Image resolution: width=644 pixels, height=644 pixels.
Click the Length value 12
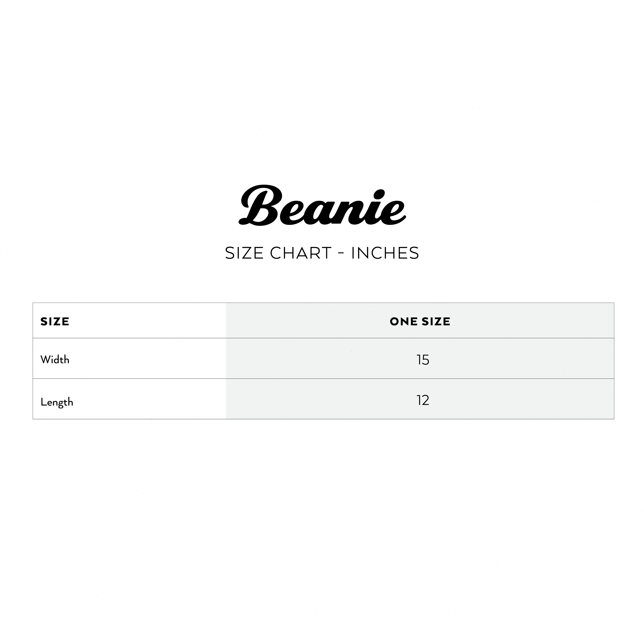(423, 400)
